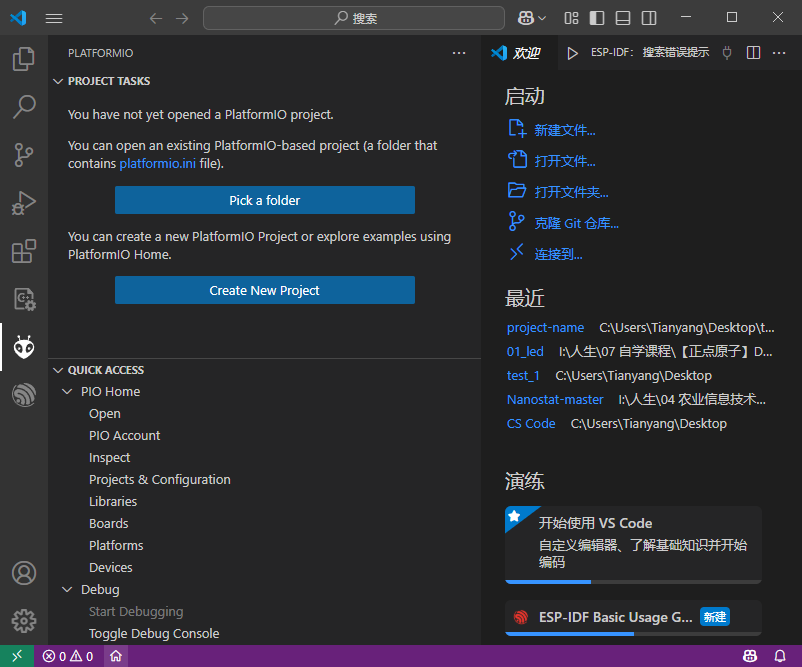
Task: Open recent project 01_led
Action: point(525,352)
